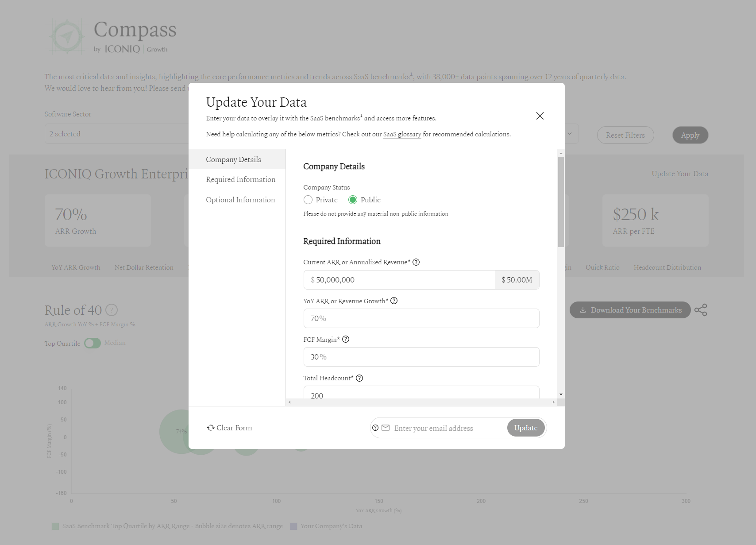Click the download icon in Download Your Benchmarks
The width and height of the screenshot is (756, 545).
(x=583, y=310)
